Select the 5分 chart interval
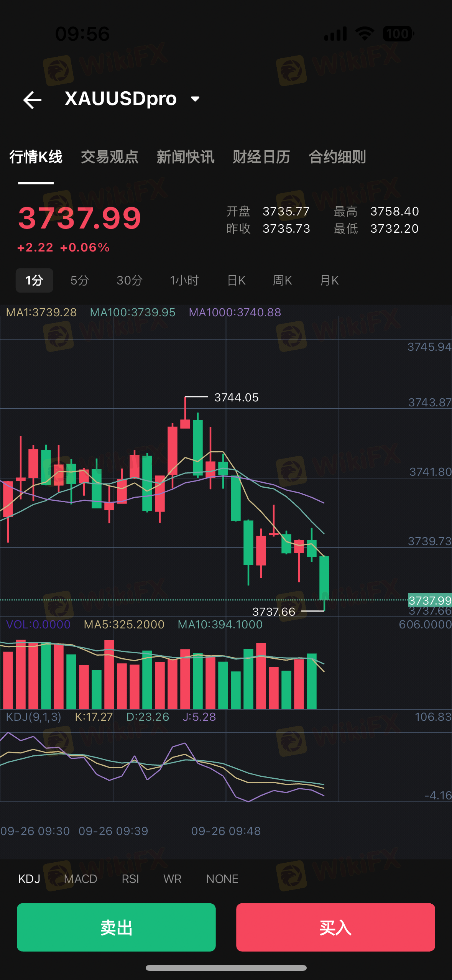 coord(79,280)
